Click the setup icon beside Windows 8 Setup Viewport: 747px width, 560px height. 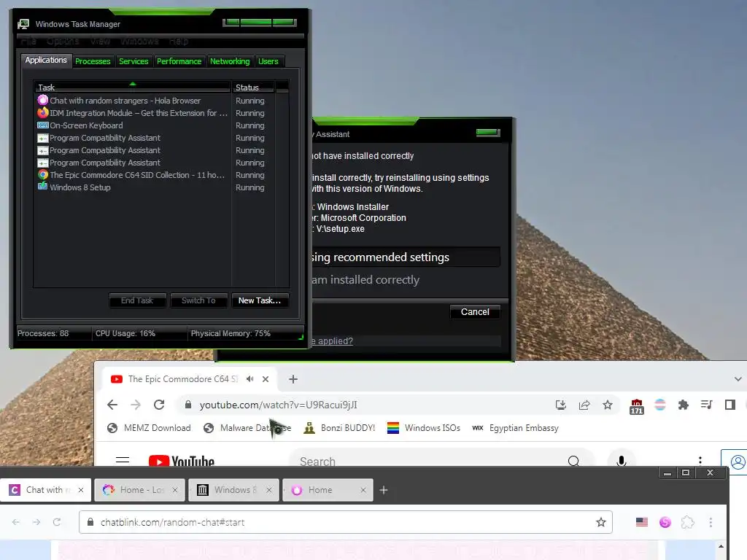pyautogui.click(x=43, y=186)
